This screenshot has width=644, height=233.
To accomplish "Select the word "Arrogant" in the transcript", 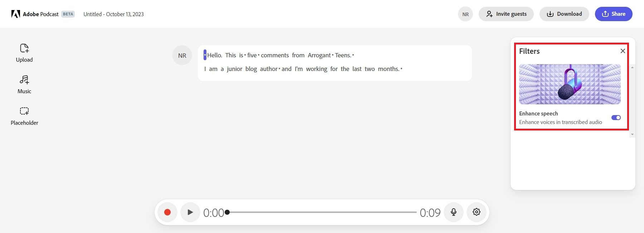I will [x=319, y=55].
